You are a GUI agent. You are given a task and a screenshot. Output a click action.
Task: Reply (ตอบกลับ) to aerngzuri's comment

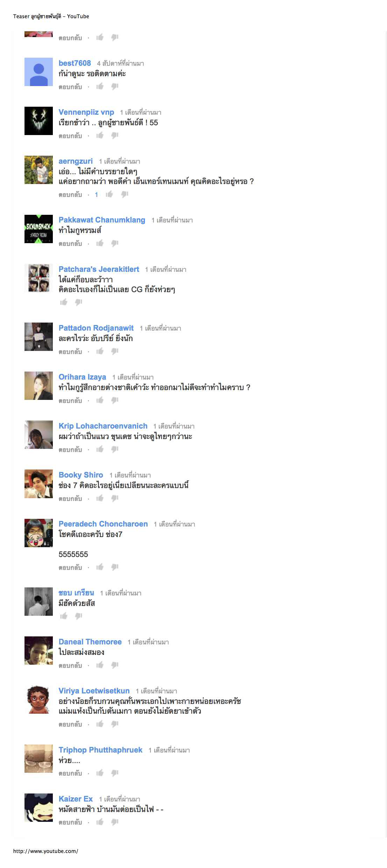[x=70, y=195]
